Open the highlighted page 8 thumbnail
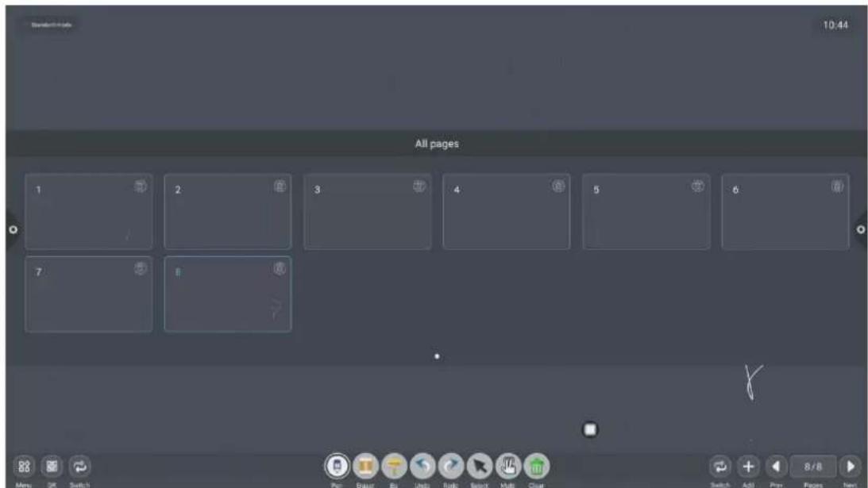 (228, 294)
